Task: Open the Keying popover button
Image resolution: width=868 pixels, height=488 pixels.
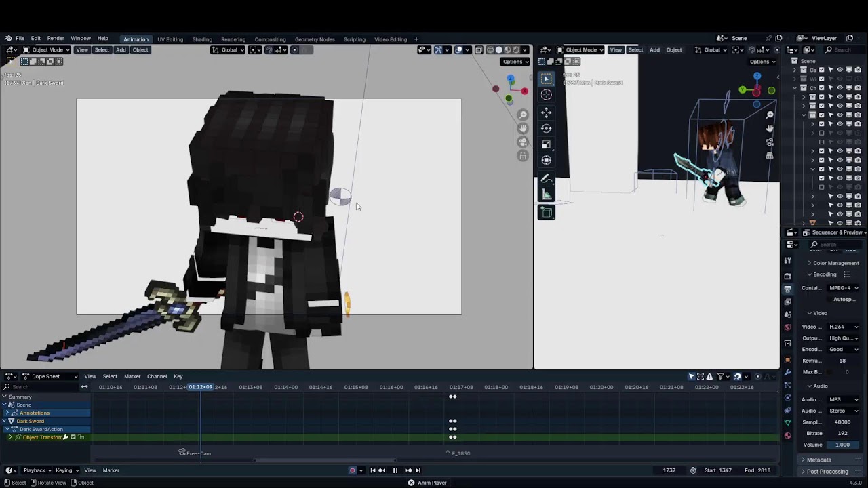Action: (x=66, y=470)
